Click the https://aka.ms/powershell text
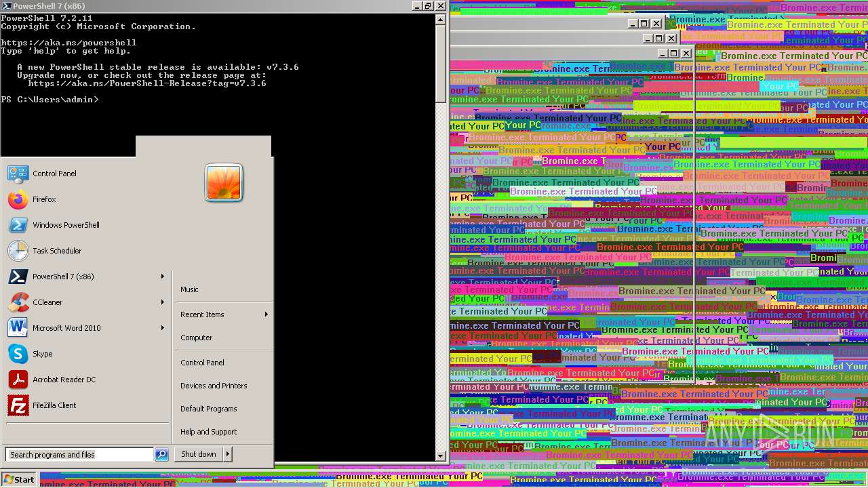Image resolution: width=868 pixels, height=488 pixels. (68, 43)
